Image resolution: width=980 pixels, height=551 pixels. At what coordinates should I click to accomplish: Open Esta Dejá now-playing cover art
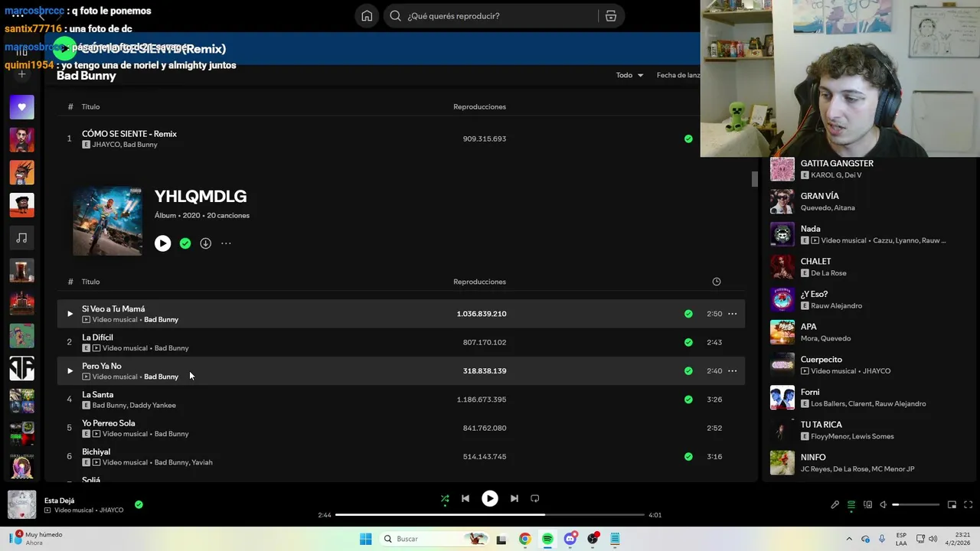[x=21, y=505]
